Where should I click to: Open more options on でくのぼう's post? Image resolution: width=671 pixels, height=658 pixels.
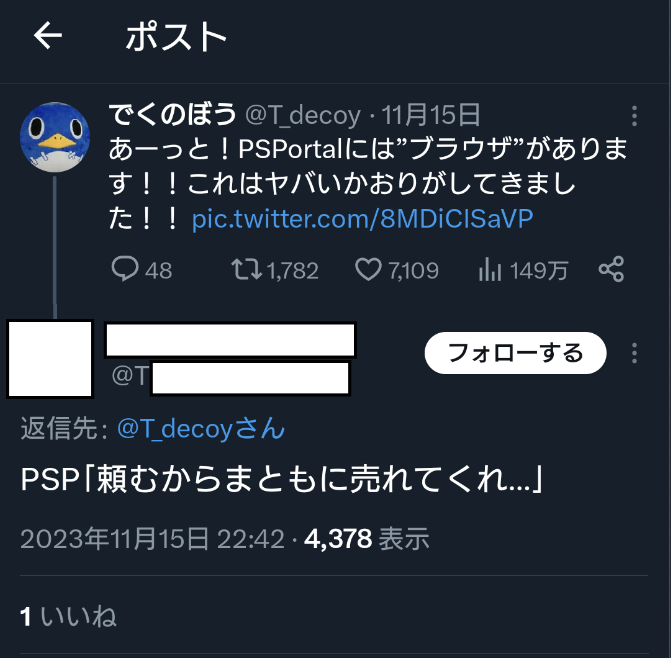(634, 116)
